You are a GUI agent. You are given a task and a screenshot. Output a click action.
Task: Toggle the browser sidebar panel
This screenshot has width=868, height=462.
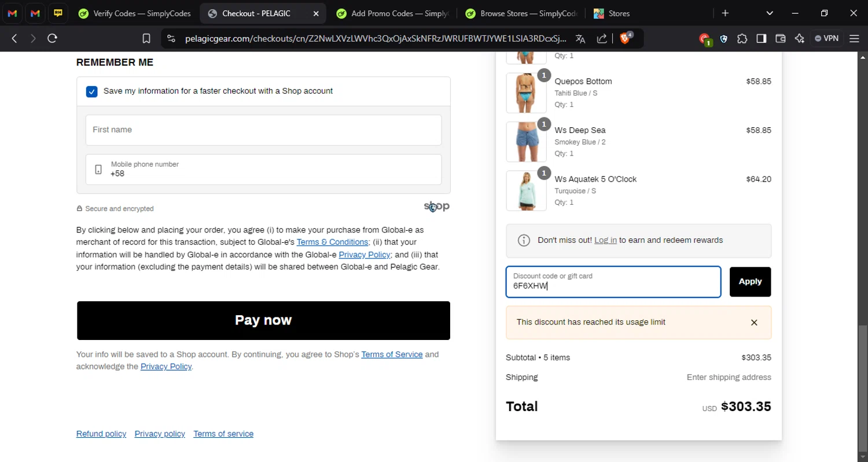click(x=762, y=39)
